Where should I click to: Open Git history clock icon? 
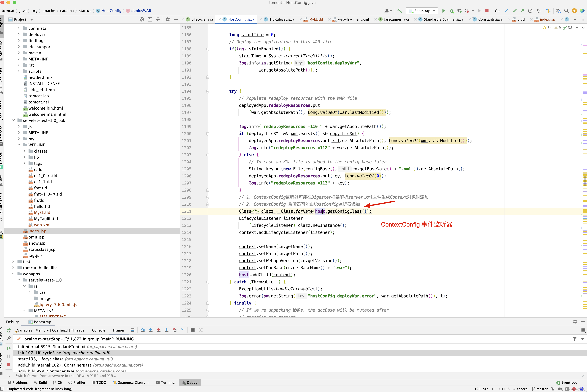[530, 11]
